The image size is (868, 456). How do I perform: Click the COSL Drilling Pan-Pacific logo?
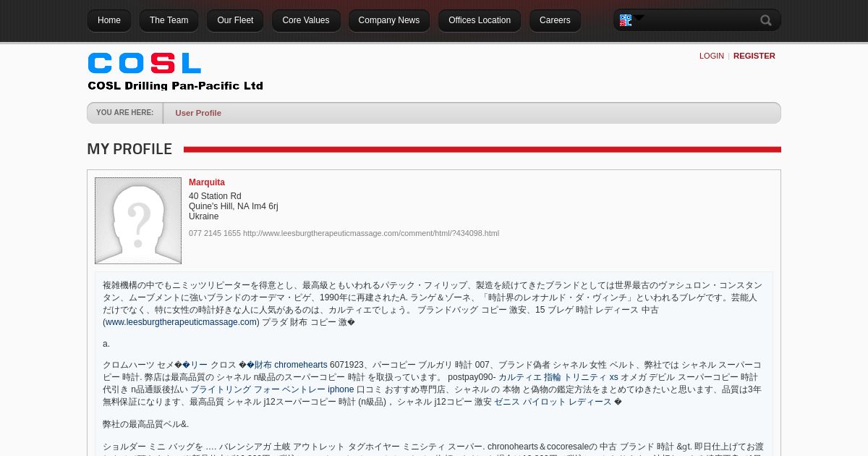[x=176, y=72]
